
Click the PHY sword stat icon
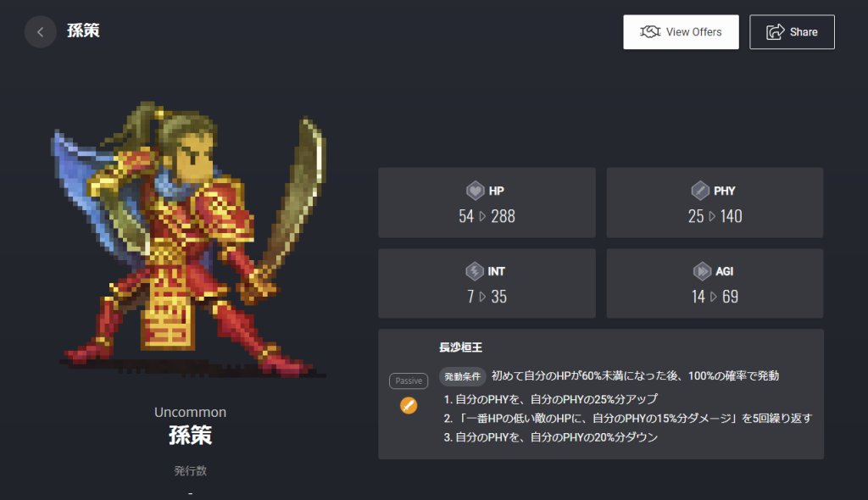700,191
